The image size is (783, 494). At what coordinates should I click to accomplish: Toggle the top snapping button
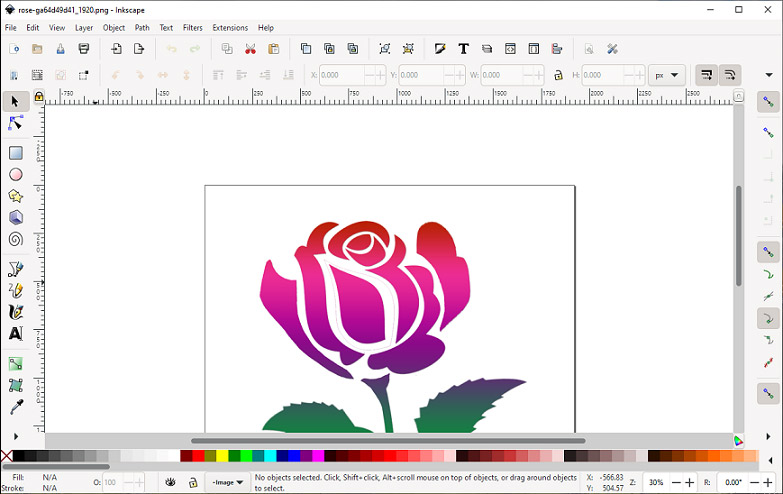click(x=768, y=102)
